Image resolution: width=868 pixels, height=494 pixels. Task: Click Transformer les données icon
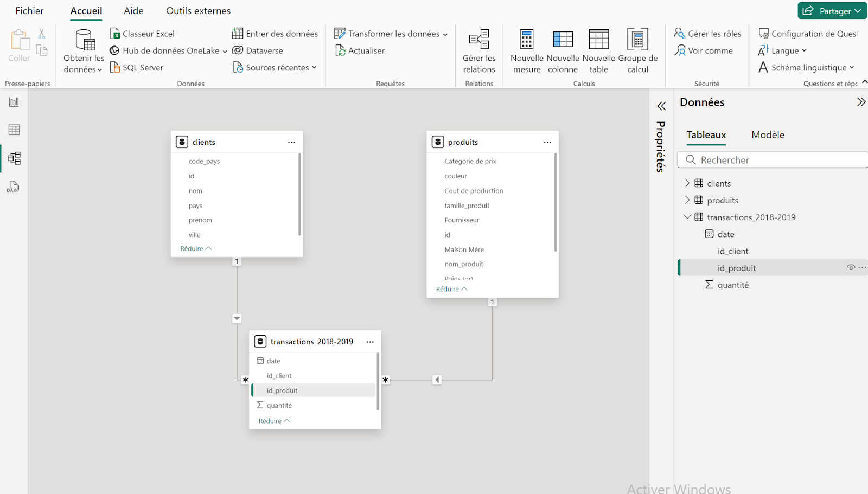click(x=340, y=34)
